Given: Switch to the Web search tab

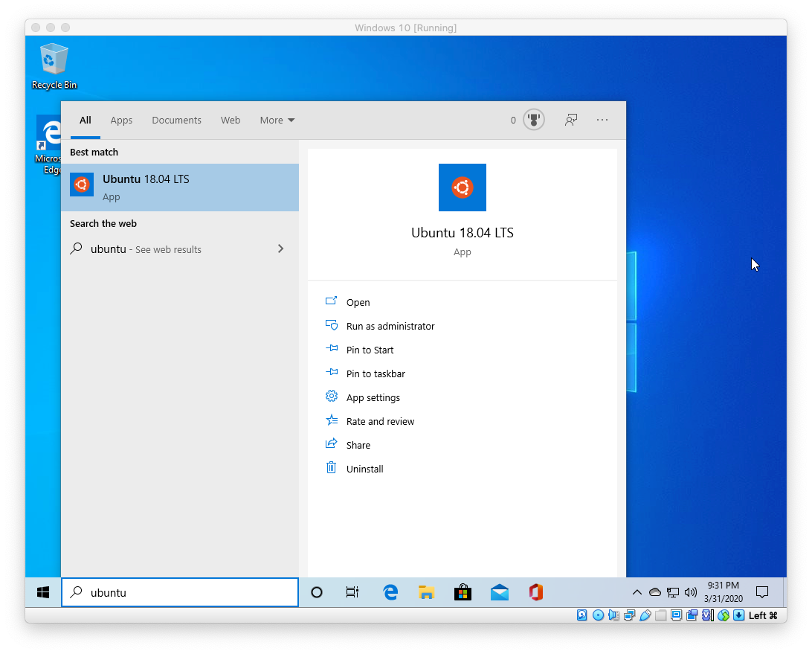Looking at the screenshot, I should pyautogui.click(x=231, y=121).
